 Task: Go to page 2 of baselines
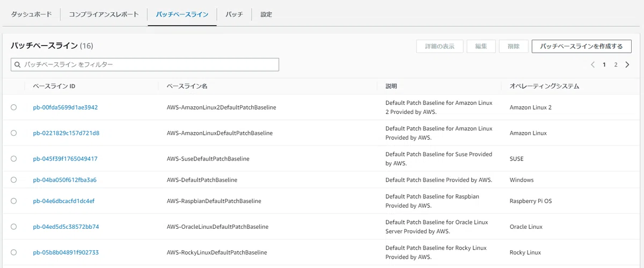coord(616,64)
